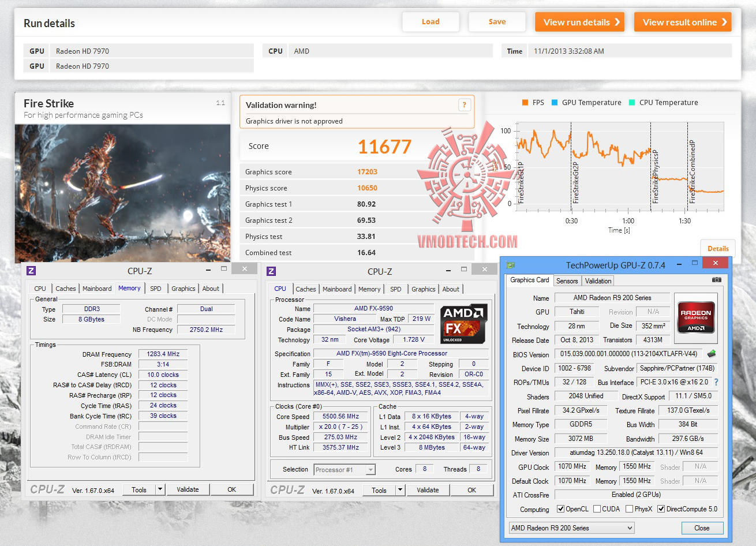Click Tools button in the CPU-Z memory window
Viewport: 756px width, 546px height.
[x=139, y=489]
